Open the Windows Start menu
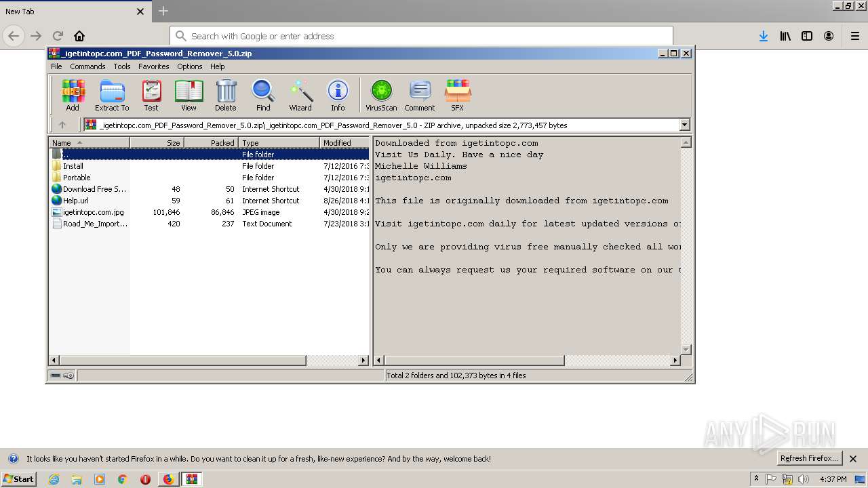Viewport: 868px width, 488px height. 18,479
